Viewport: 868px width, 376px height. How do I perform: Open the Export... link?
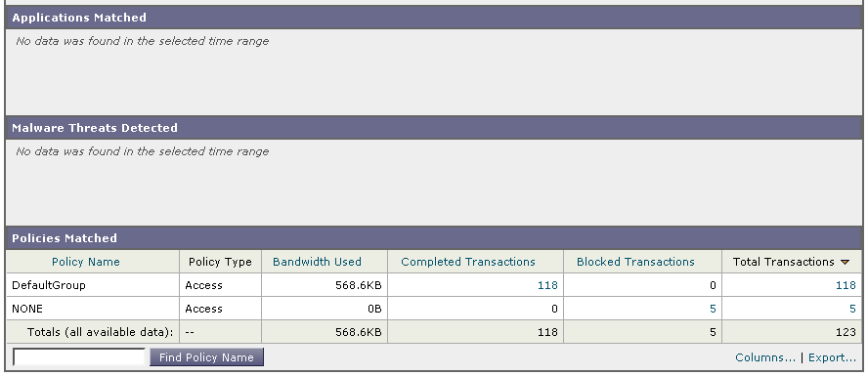[832, 357]
